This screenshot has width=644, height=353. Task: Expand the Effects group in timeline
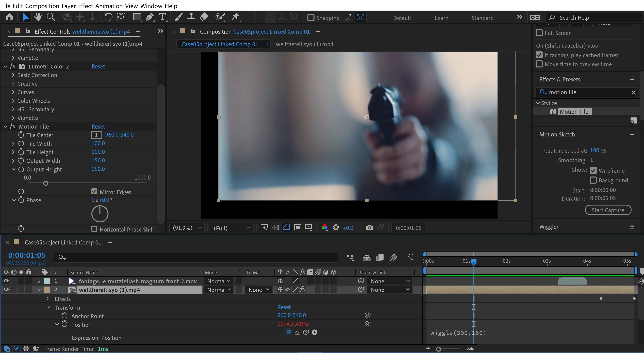click(x=47, y=299)
